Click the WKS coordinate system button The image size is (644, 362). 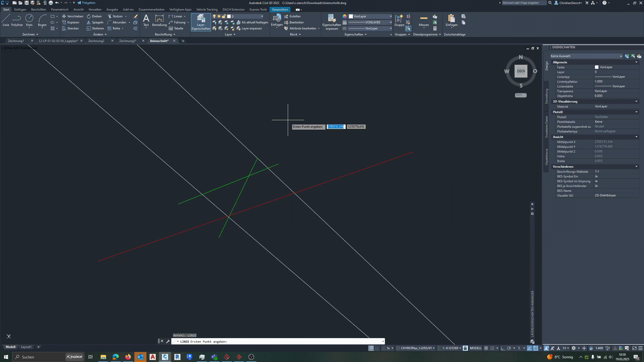[x=520, y=95]
